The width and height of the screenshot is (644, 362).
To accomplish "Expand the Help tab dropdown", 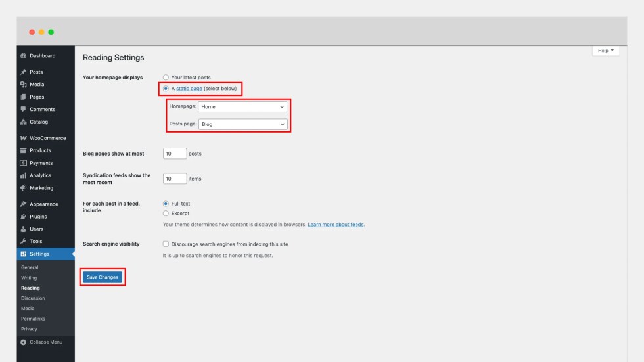I will click(x=605, y=51).
